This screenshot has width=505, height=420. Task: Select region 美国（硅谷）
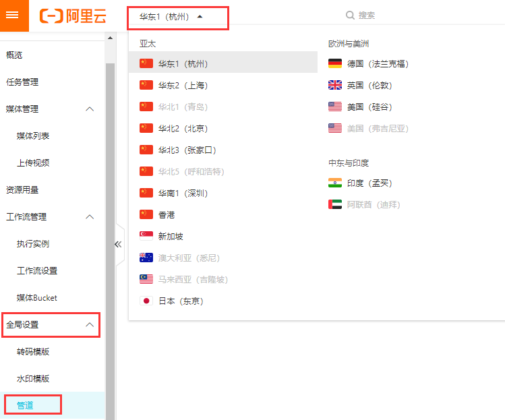pos(369,107)
